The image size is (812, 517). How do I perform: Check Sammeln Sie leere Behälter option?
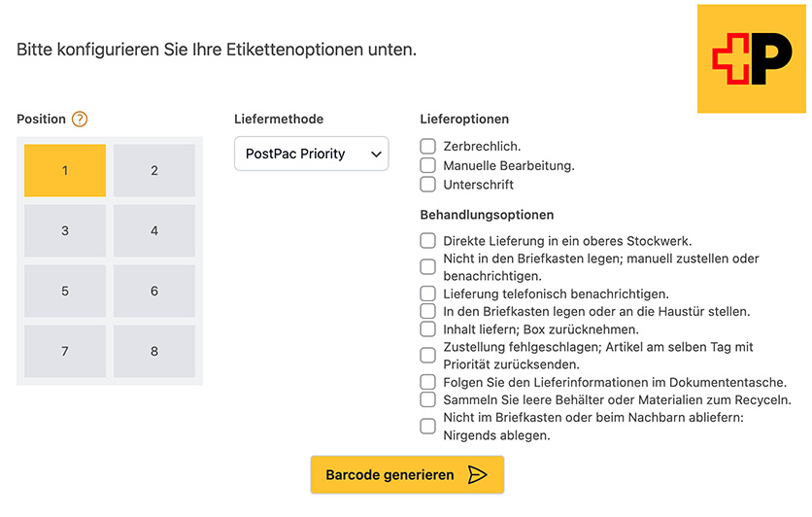tap(427, 399)
